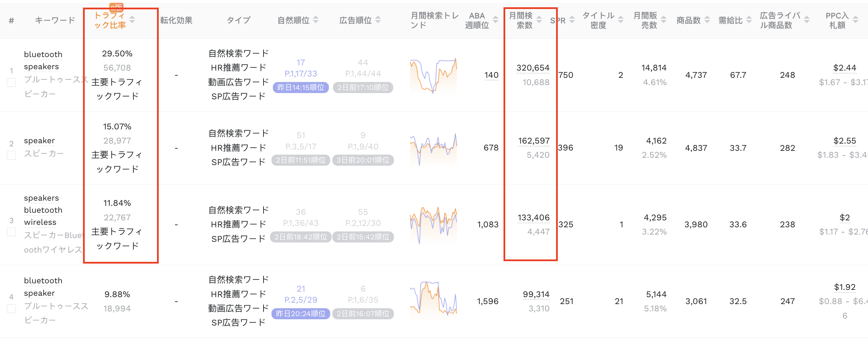
Task: Click the $1.92 PPC bid
Action: coord(845,287)
